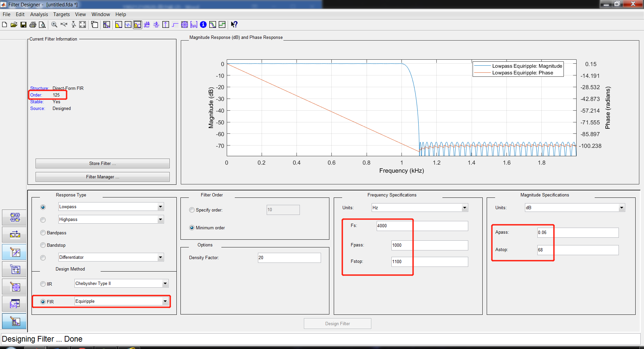
Task: Open the Analysis menu
Action: click(x=39, y=14)
